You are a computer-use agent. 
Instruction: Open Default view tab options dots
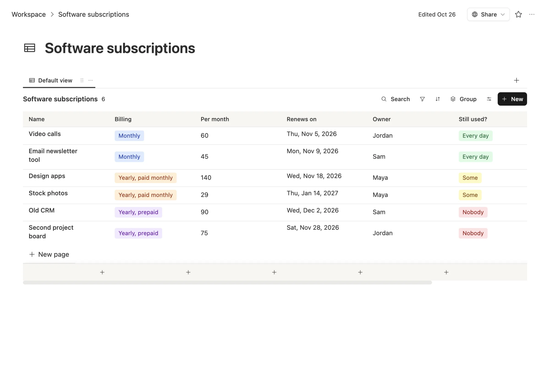pos(91,80)
